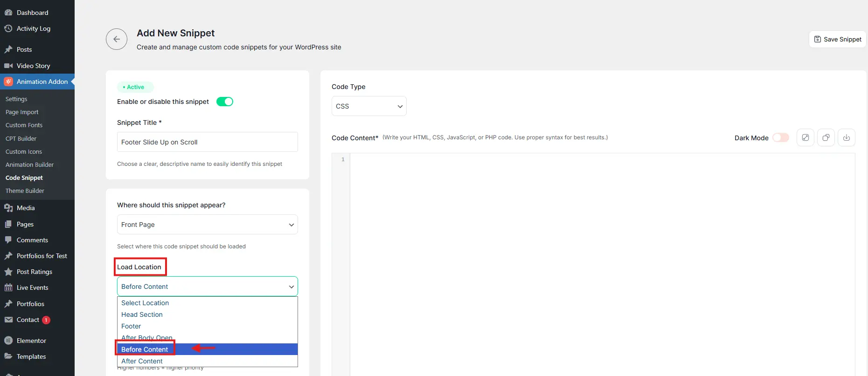Click the Save Snippet button
Viewport: 868px width, 376px height.
pos(837,39)
